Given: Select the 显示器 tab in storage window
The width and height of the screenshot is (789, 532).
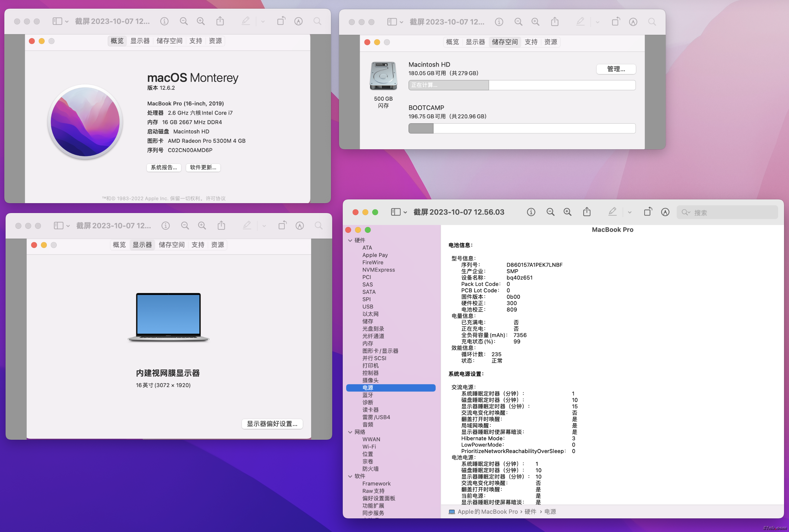Looking at the screenshot, I should coord(475,42).
